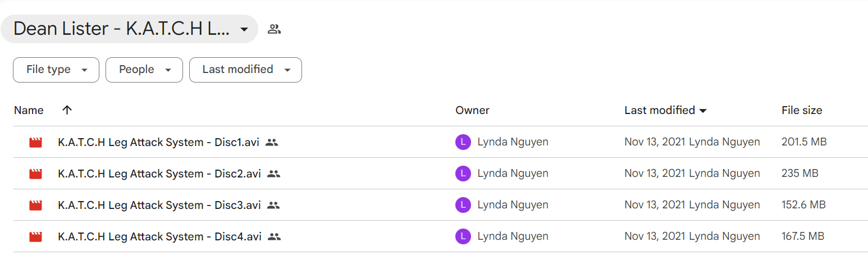Screen dimensions: 868x278
Task: Click the red video icon for Disc1.avi
Action: point(36,143)
